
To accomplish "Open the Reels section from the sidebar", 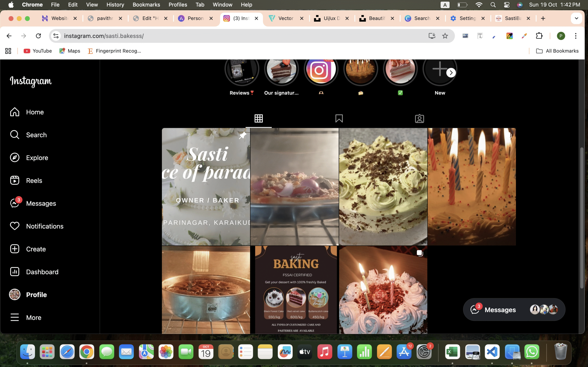I will pyautogui.click(x=34, y=180).
